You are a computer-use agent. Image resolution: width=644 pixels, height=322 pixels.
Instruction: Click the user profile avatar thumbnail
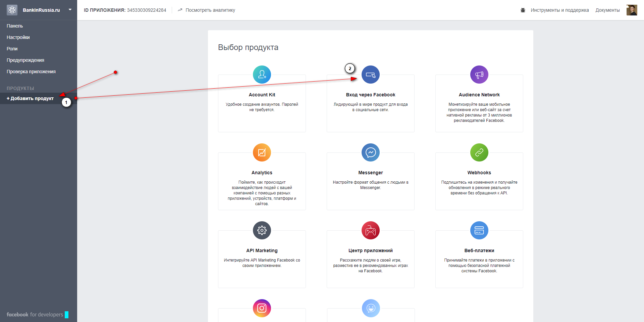click(x=632, y=10)
